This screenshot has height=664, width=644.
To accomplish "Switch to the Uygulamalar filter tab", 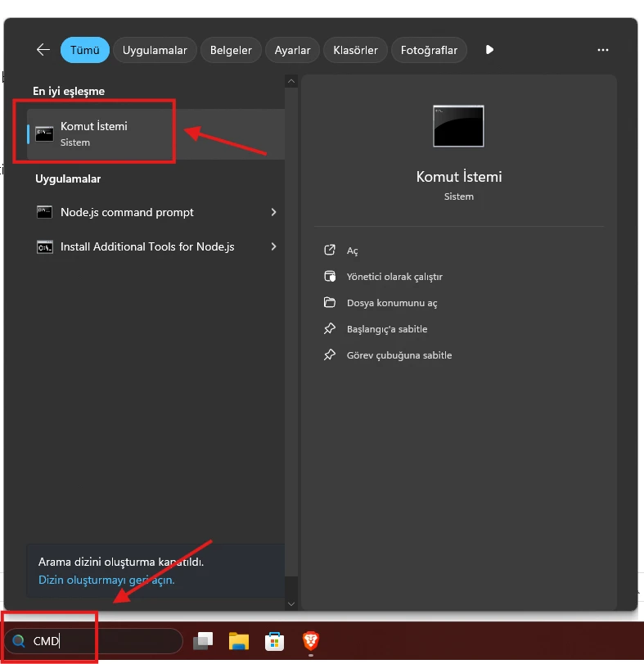I will [155, 50].
